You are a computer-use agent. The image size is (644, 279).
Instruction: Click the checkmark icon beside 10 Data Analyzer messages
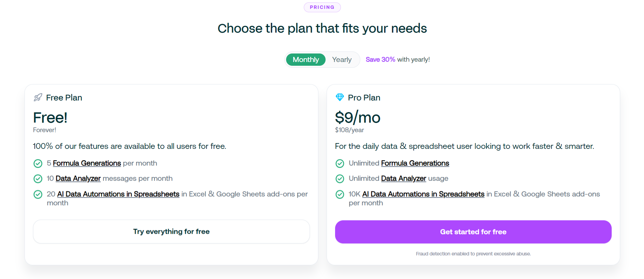38,179
